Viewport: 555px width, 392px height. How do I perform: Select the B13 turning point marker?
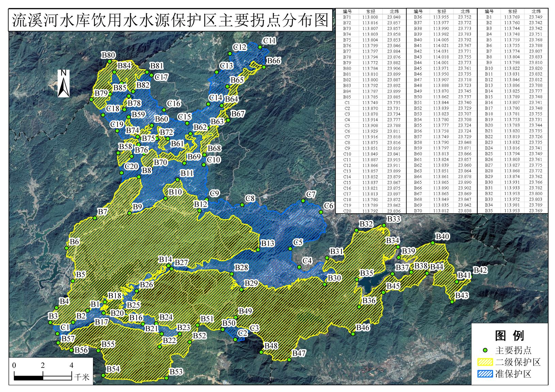[x=258, y=250]
